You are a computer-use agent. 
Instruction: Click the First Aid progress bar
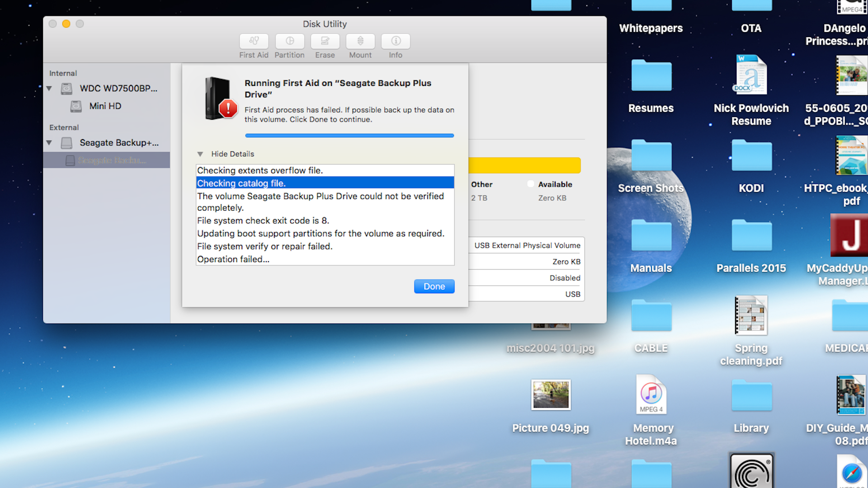[349, 136]
